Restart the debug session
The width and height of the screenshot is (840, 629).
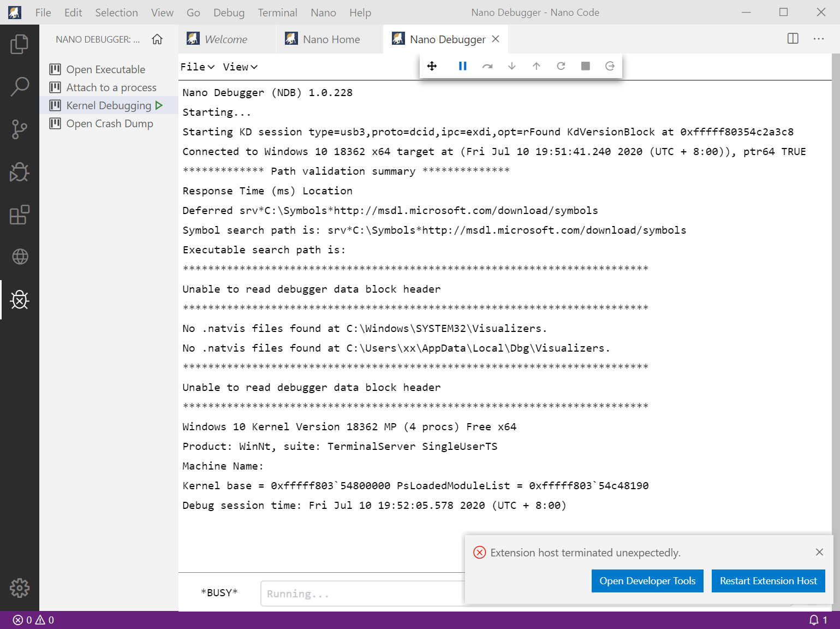tap(561, 66)
